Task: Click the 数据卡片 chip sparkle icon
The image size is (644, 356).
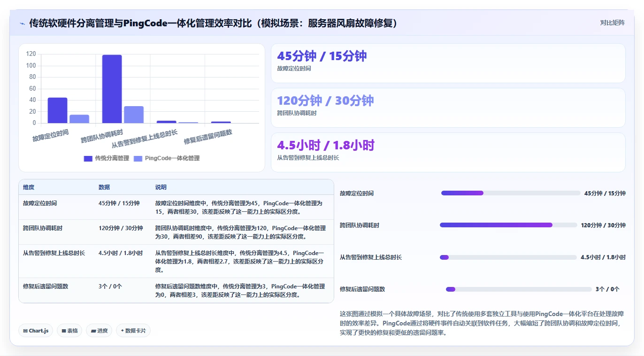Action: [x=122, y=331]
